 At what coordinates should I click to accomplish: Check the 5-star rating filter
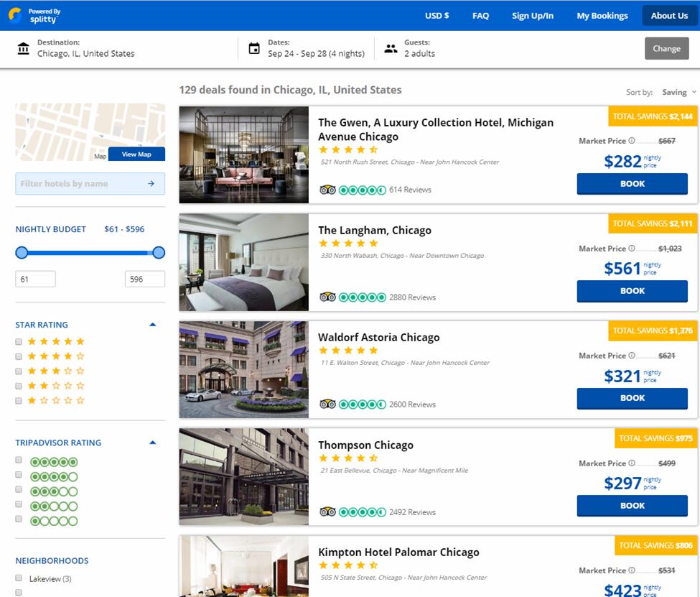tap(19, 342)
